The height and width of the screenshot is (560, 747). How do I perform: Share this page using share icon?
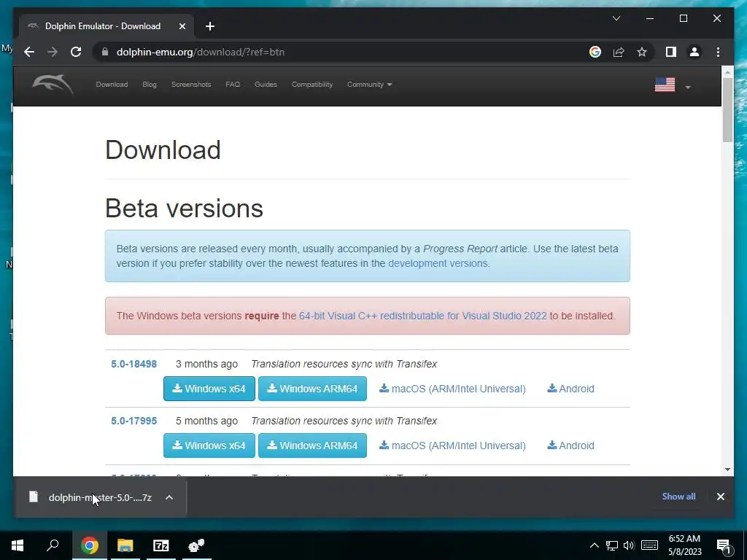[619, 52]
